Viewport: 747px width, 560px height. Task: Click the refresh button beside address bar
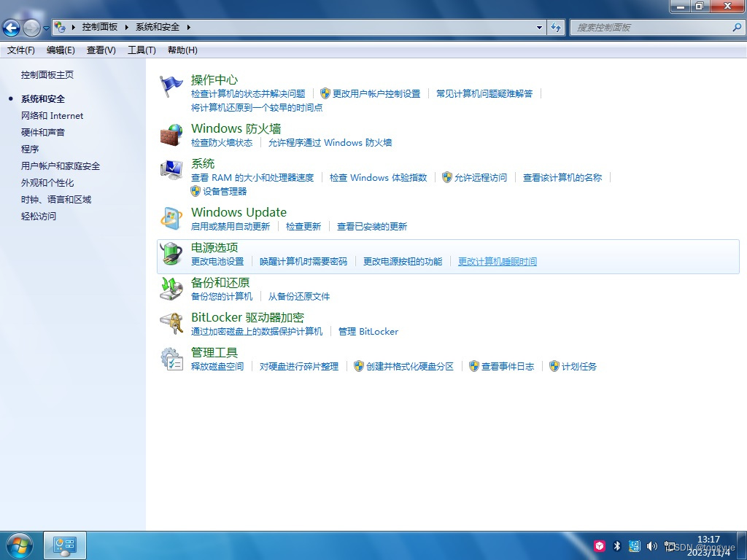[555, 27]
